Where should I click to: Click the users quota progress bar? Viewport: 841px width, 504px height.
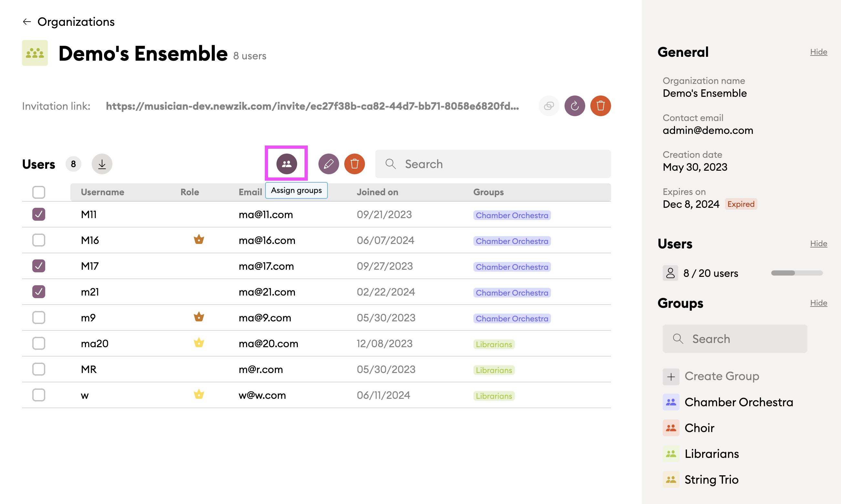pyautogui.click(x=796, y=273)
